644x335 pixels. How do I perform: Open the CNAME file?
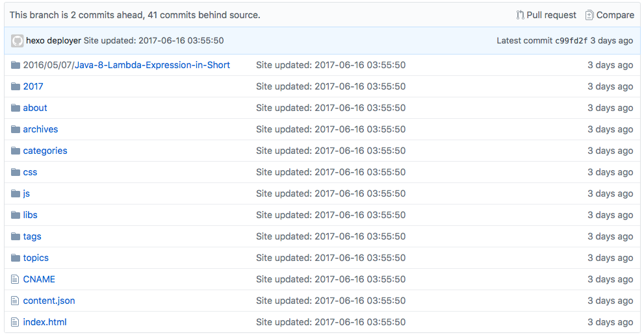pyautogui.click(x=39, y=279)
